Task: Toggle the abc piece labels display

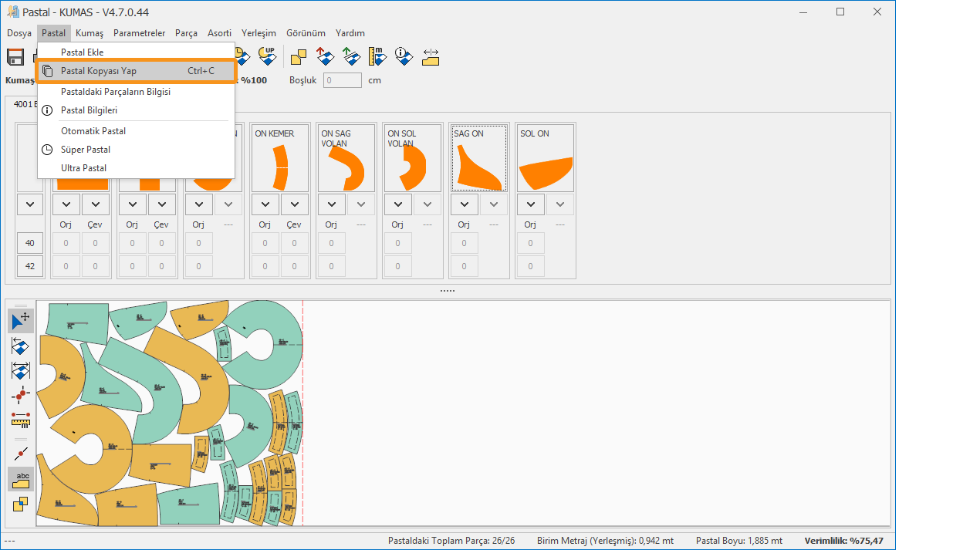Action: [x=21, y=479]
